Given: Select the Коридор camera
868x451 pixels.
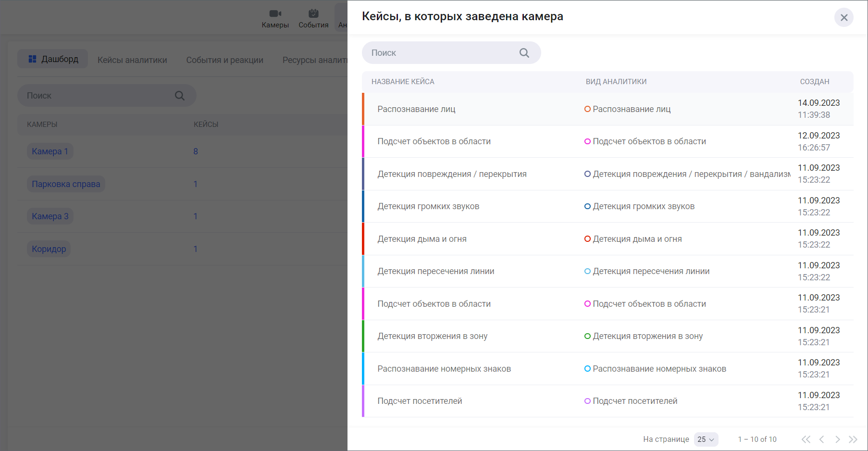Looking at the screenshot, I should click(x=49, y=249).
